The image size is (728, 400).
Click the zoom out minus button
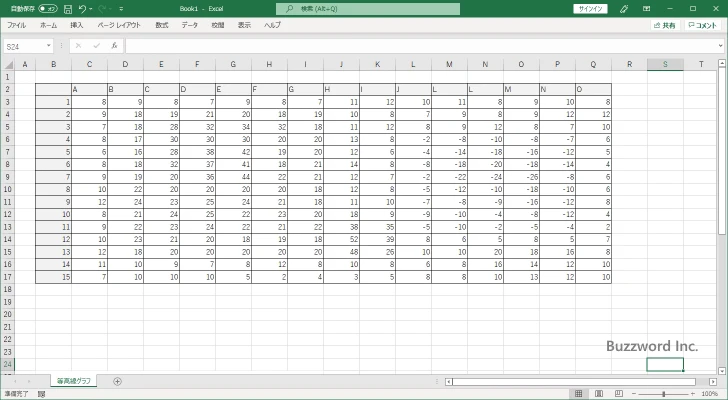(634, 394)
